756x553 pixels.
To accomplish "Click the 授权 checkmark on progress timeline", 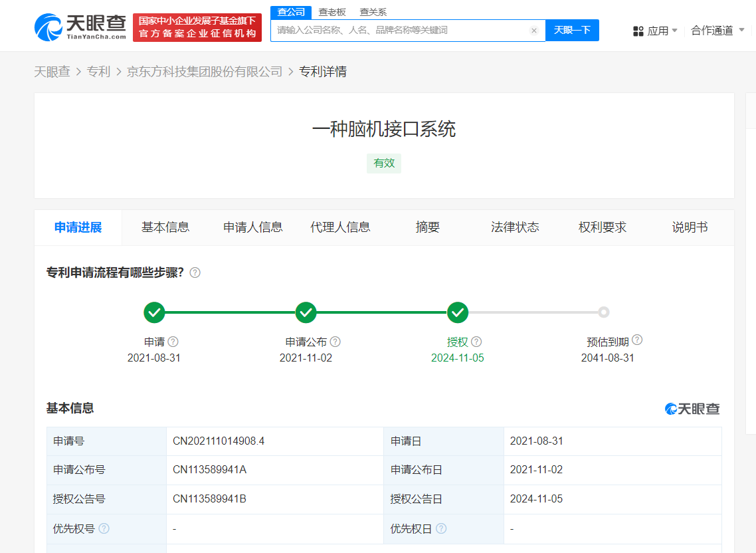I will coord(458,312).
